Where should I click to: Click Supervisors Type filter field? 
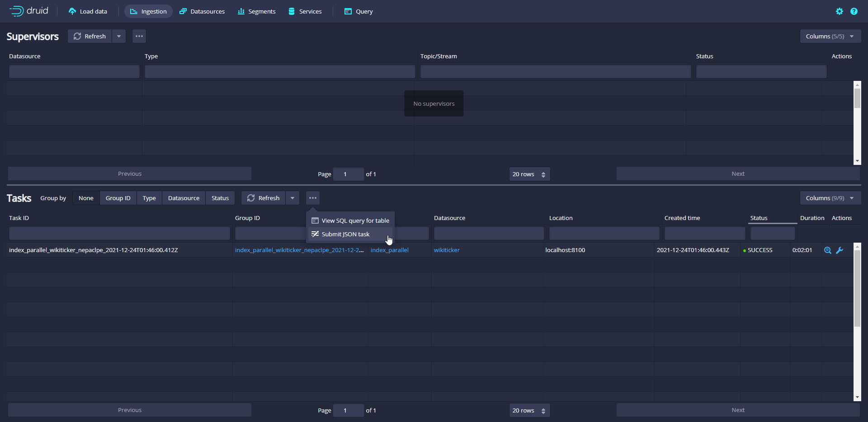coord(280,71)
